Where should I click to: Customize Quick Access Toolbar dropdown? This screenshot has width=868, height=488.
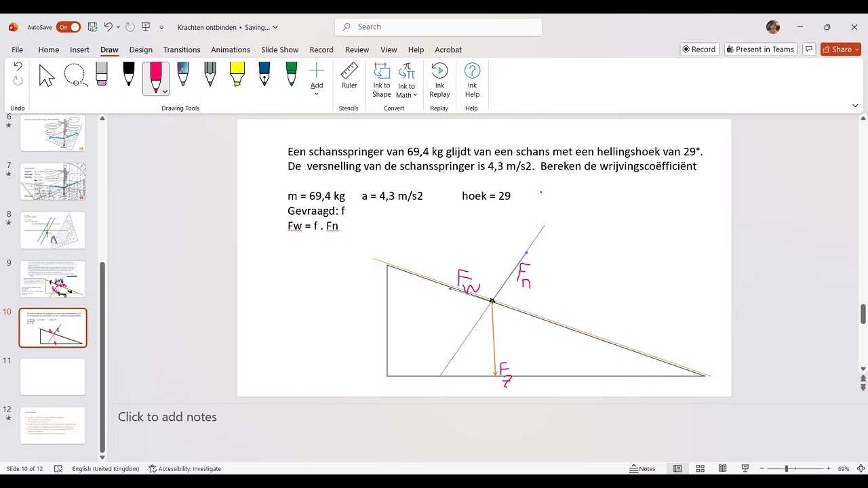pos(161,27)
